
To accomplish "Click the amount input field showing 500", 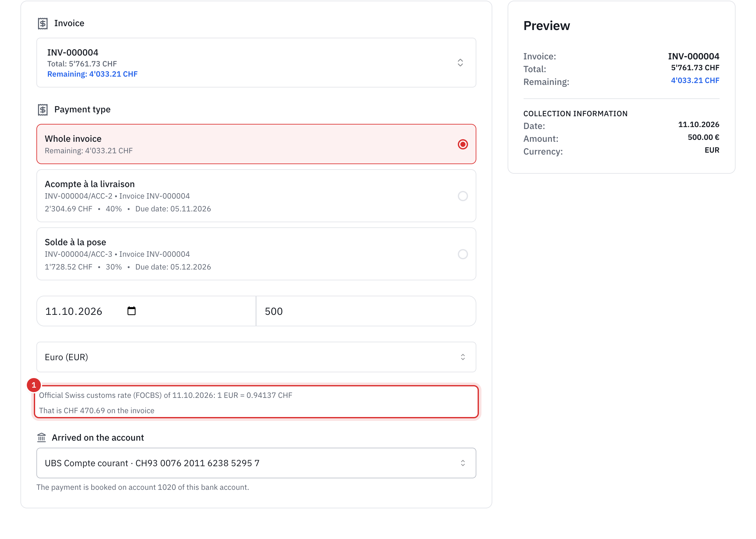I will [366, 311].
